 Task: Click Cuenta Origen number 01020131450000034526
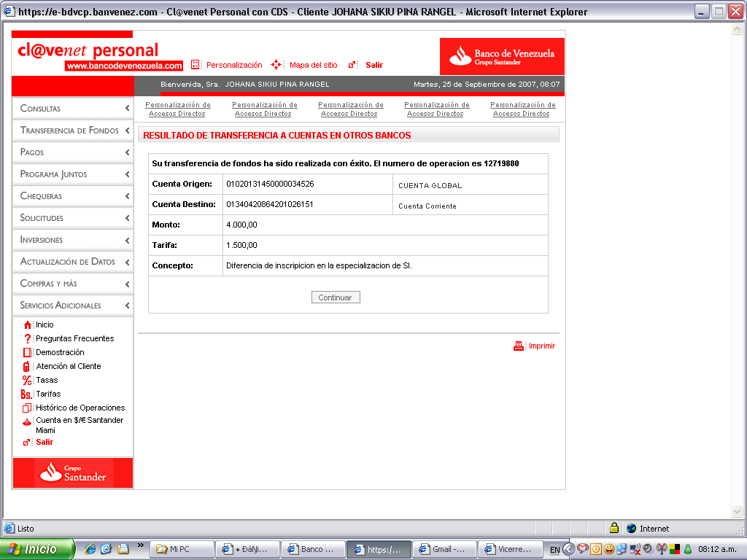(270, 184)
